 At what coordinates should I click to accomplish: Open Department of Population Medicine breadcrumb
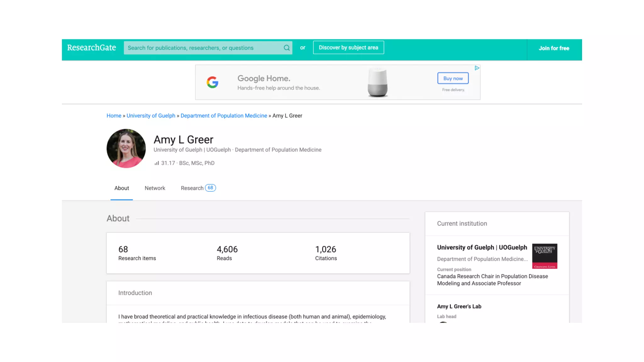point(224,116)
